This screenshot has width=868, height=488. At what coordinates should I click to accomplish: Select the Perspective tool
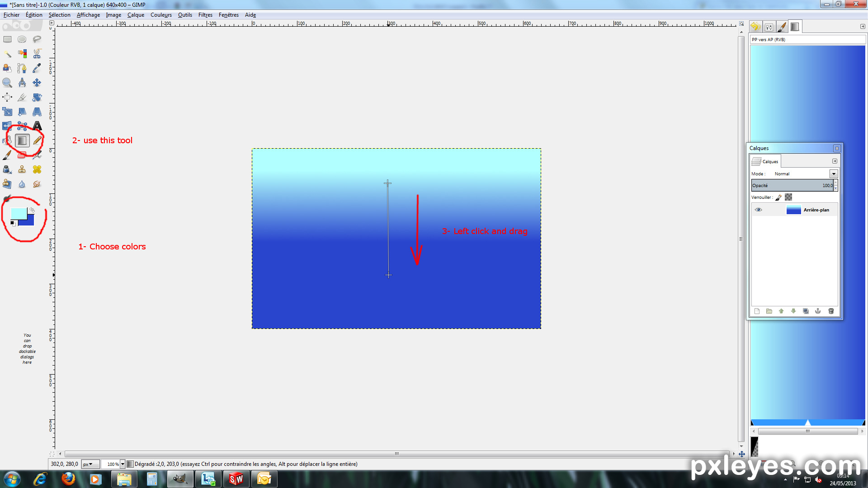pos(37,112)
